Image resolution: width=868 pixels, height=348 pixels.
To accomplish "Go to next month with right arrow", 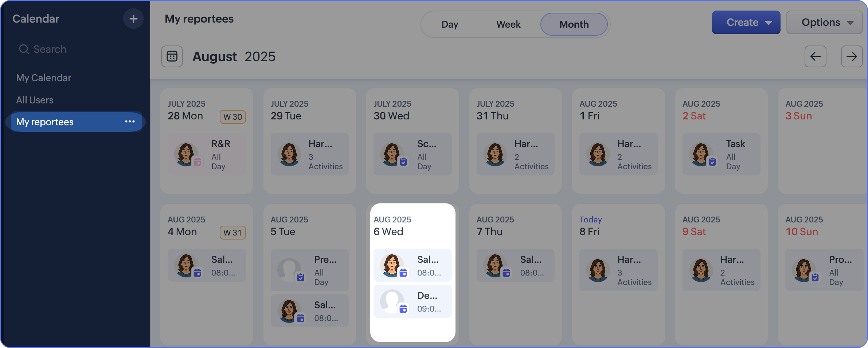I will pyautogui.click(x=852, y=56).
